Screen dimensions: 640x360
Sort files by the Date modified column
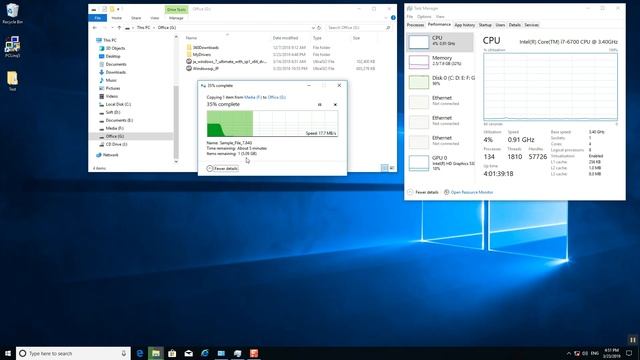pos(285,38)
